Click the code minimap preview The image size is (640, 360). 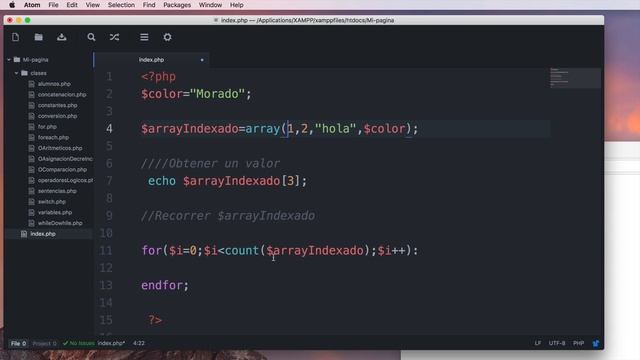(575, 78)
